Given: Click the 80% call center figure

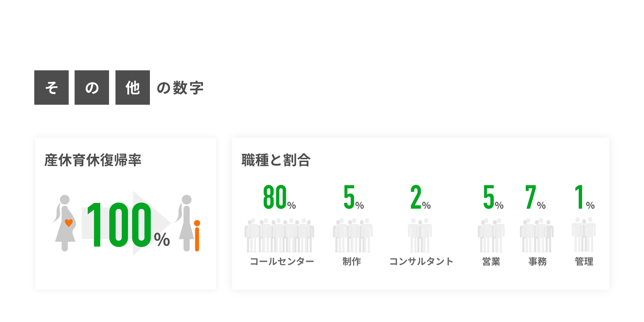Looking at the screenshot, I should [x=279, y=197].
